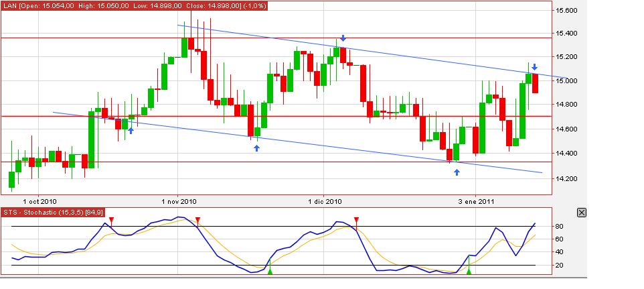Viewport: 644px width, 289px height.
Task: Select the blue up arrow under late-December low
Action: tap(457, 172)
